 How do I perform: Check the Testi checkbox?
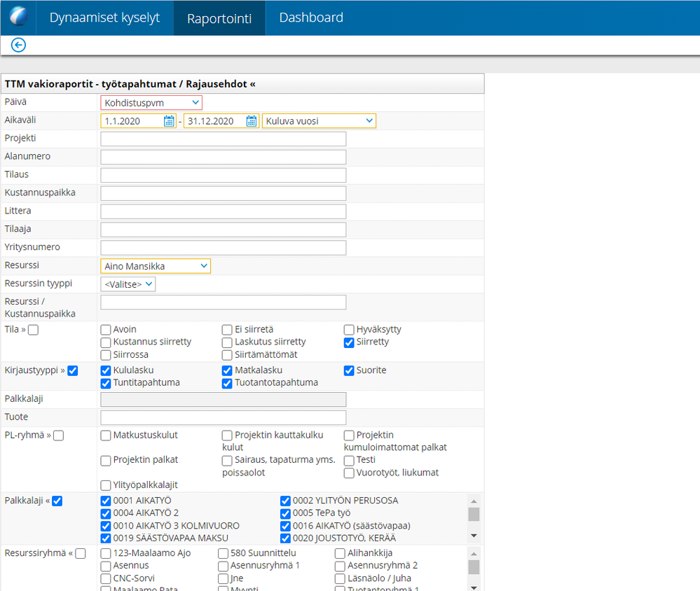tap(349, 460)
